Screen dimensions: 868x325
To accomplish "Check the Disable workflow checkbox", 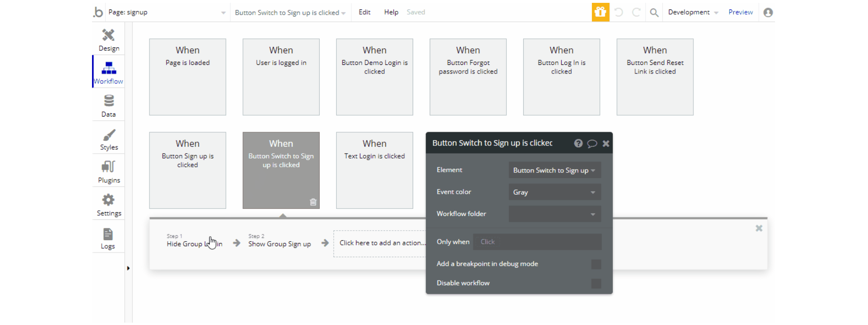I will [x=596, y=283].
